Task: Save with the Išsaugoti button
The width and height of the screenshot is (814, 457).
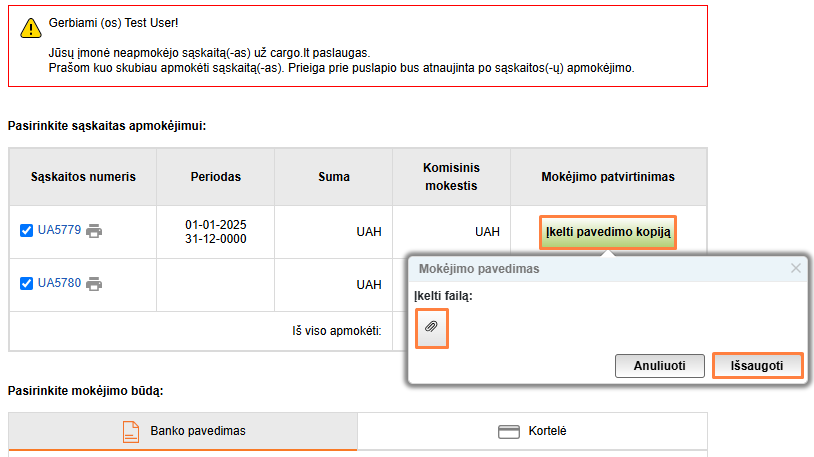Action: pos(759,366)
